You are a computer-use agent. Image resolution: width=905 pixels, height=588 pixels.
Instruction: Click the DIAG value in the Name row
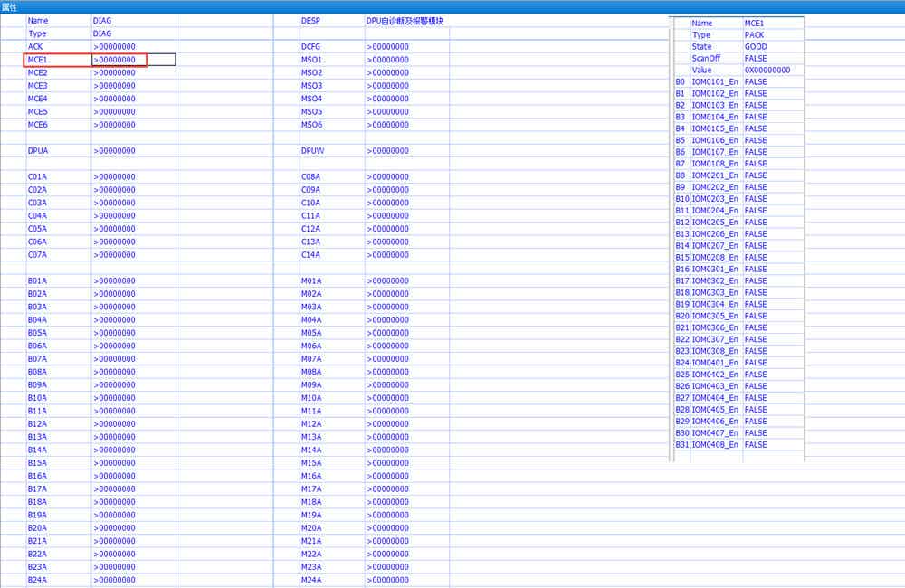click(102, 21)
